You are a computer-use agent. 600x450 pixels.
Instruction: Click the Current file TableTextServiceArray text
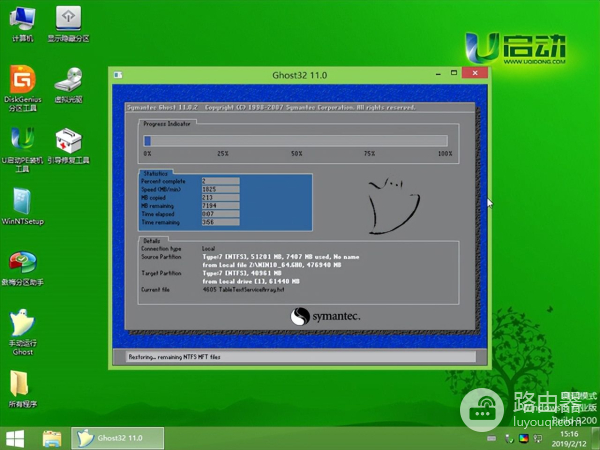click(243, 290)
